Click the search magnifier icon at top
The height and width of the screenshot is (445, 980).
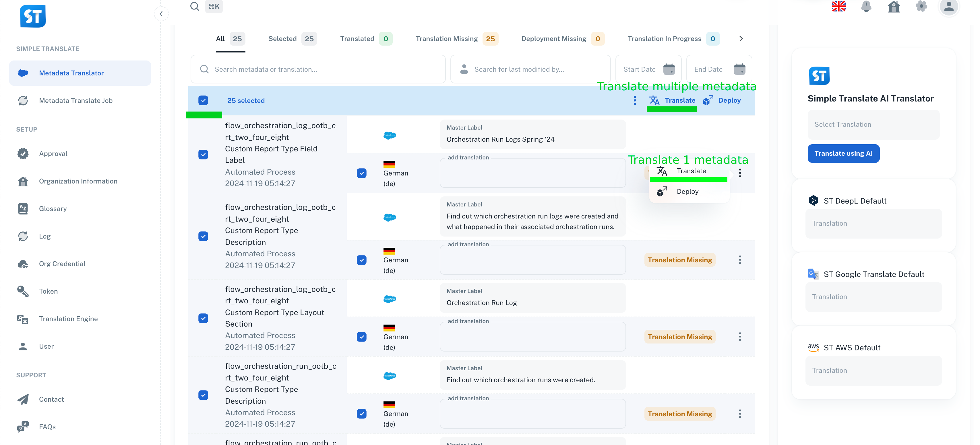194,7
